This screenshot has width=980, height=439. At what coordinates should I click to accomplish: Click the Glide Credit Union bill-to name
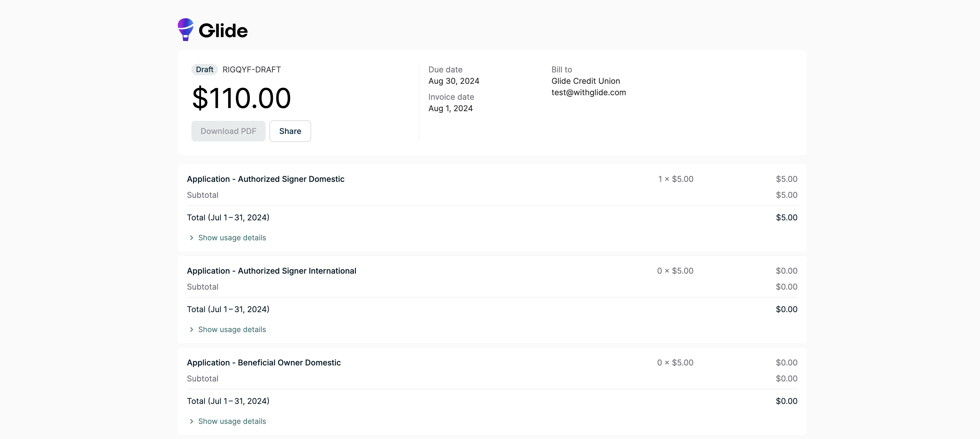585,81
